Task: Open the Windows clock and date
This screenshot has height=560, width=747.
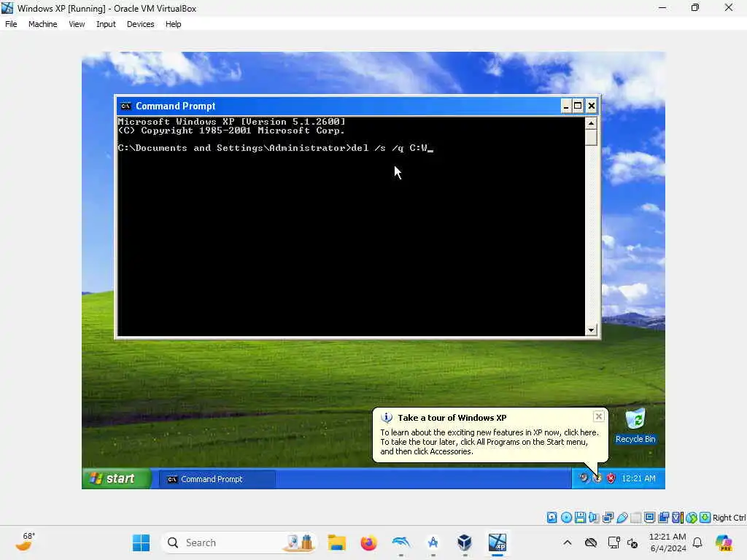Action: (668, 542)
